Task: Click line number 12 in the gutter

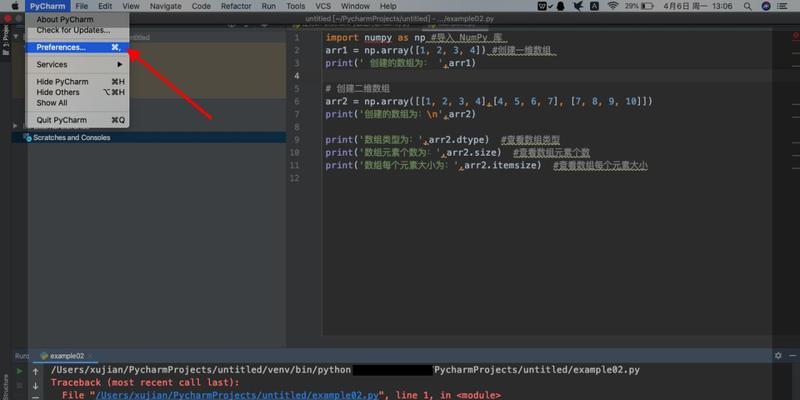Action: [295, 178]
